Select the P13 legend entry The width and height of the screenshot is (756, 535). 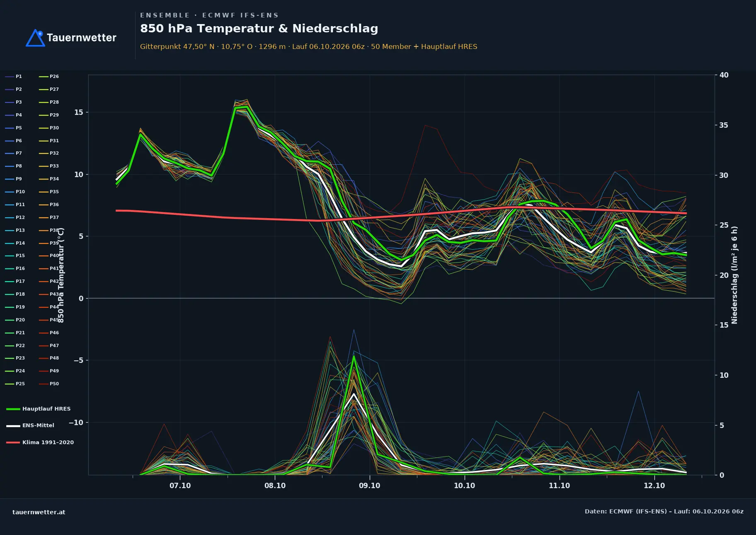tap(15, 231)
